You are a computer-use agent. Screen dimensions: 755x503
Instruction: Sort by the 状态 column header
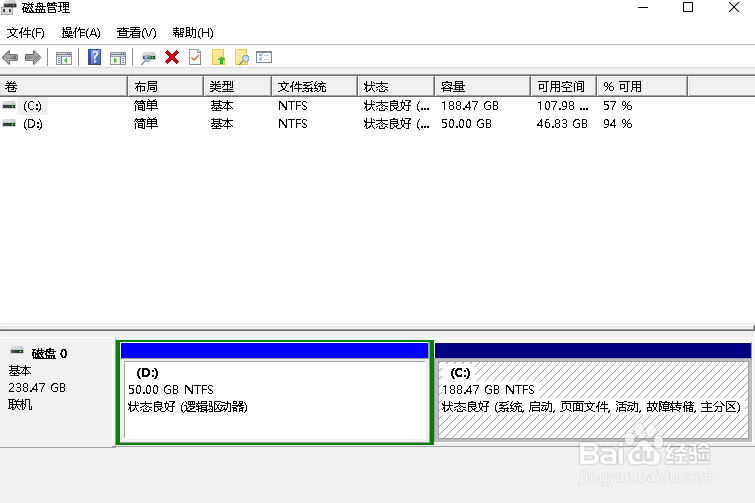[x=396, y=87]
